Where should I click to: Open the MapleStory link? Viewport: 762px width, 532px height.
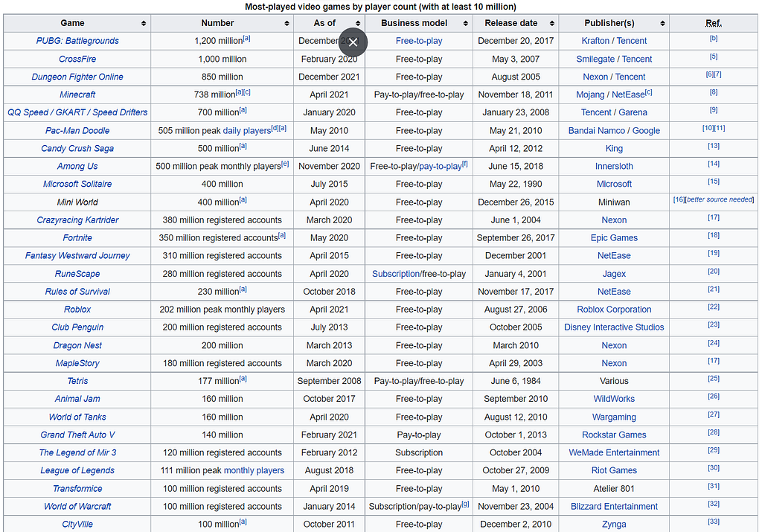coord(77,363)
